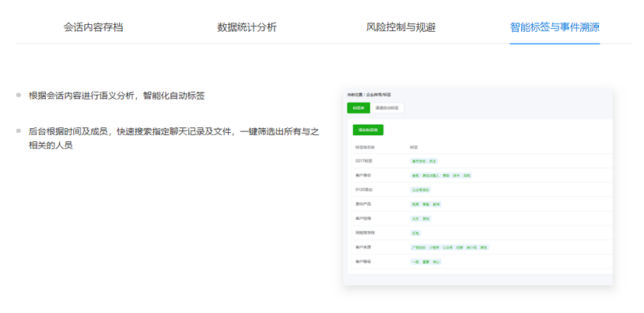The height and width of the screenshot is (313, 644).
Task: Click the 根据会话内容进行语义分析 bullet text
Action: 117,96
